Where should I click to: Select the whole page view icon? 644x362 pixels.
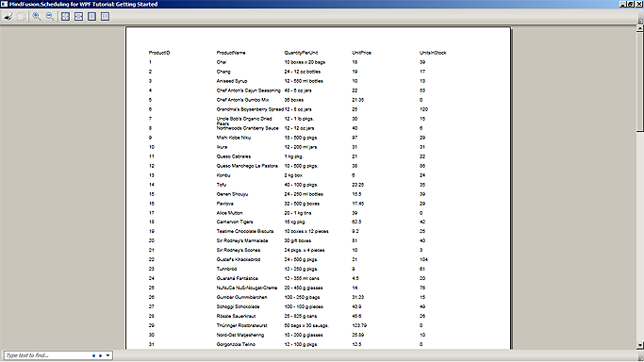pos(91,16)
